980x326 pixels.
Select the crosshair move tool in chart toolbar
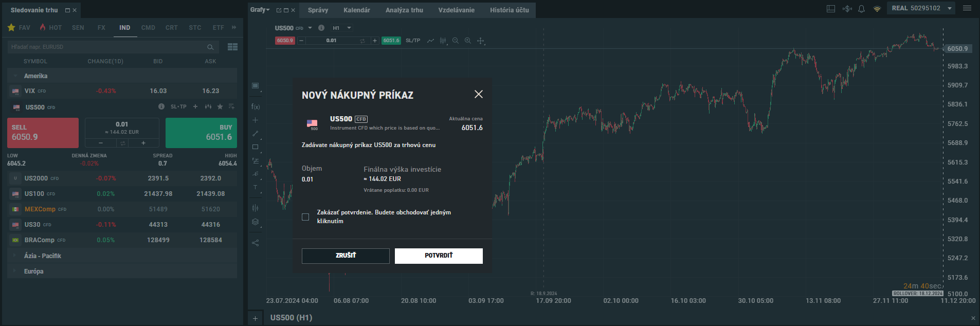(481, 41)
